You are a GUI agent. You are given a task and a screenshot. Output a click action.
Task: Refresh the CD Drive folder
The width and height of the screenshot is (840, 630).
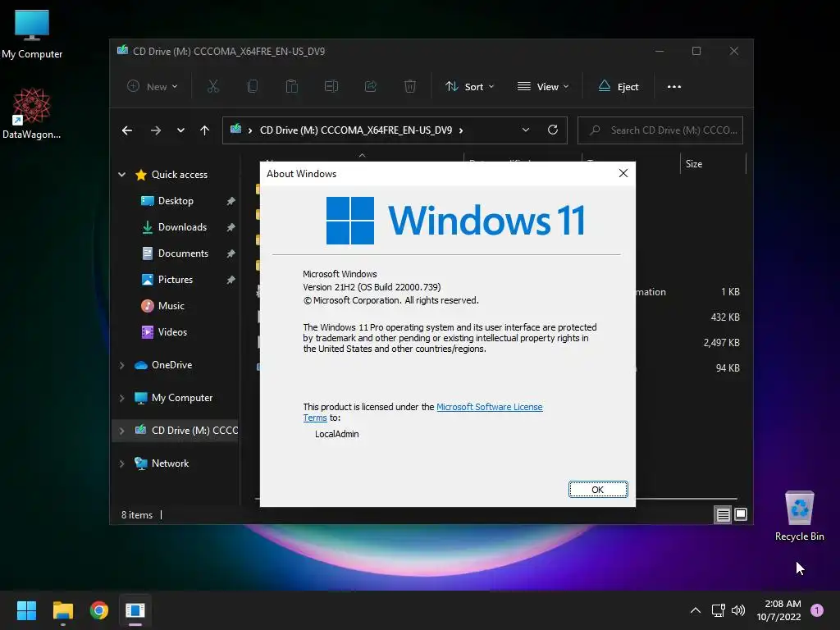point(553,130)
